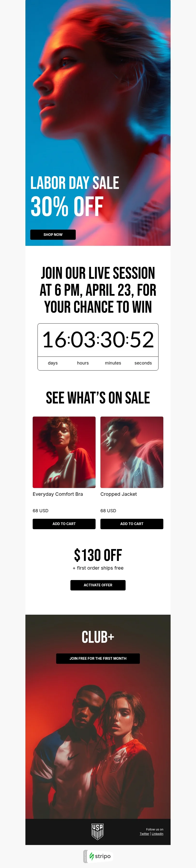The width and height of the screenshot is (196, 868).
Task: Click JOIN FREE FOR THE FIRST MONTH
Action: (x=98, y=659)
